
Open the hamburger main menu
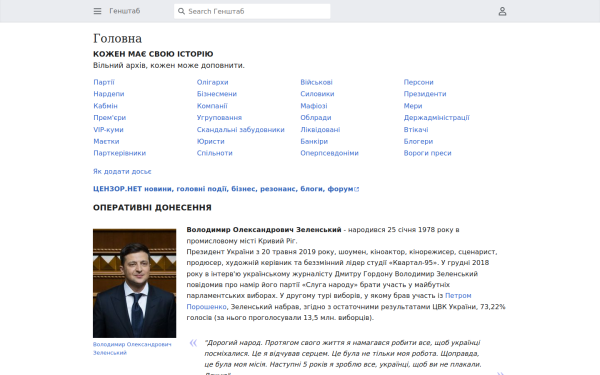97,11
